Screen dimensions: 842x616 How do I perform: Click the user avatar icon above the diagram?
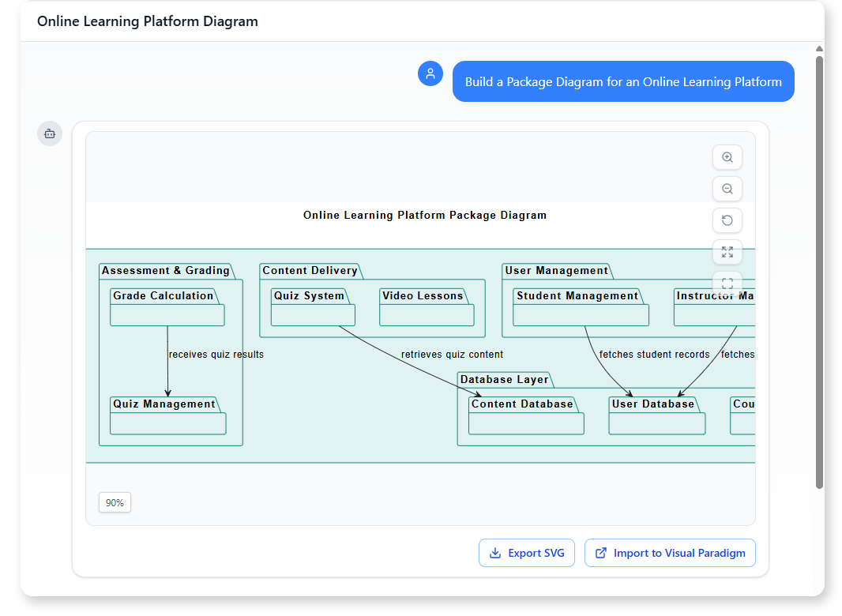(430, 73)
